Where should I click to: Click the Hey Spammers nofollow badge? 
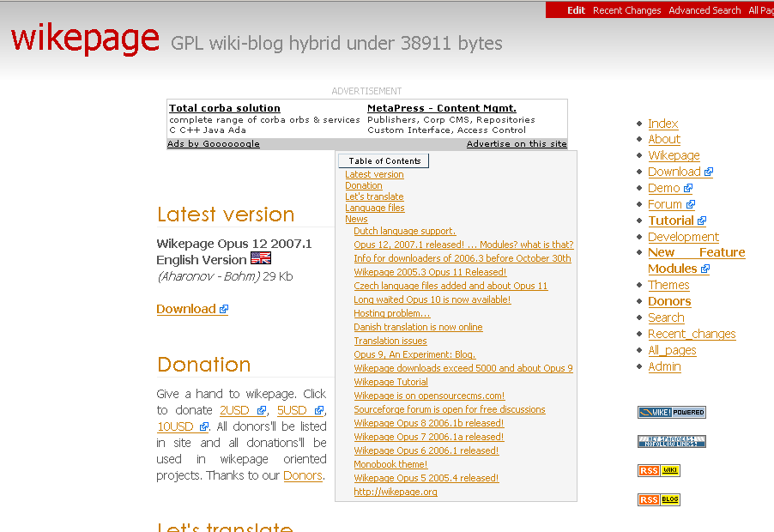click(671, 441)
